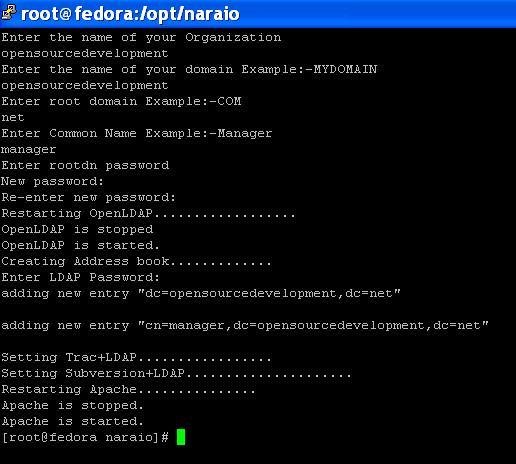Click the window title 'root@fedora:/opt/naraio'
516x464 pixels.
click(x=130, y=14)
